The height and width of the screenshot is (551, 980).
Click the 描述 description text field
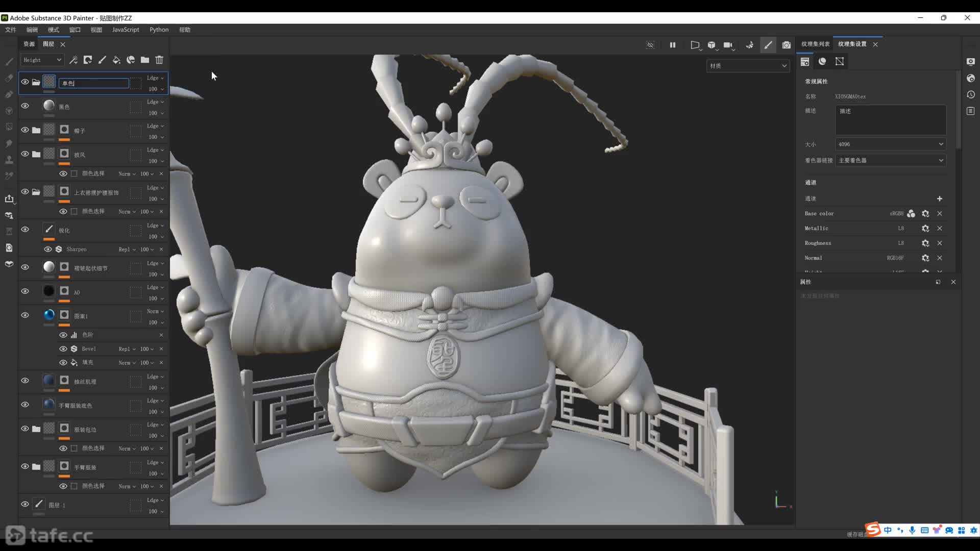point(890,120)
